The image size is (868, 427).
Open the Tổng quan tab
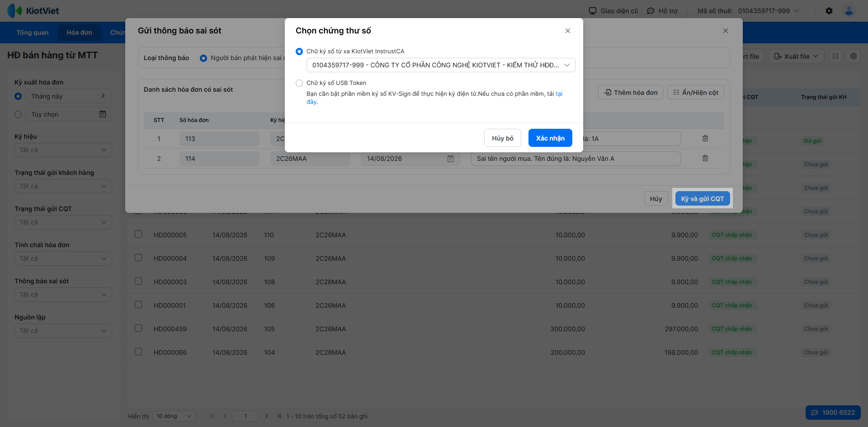[x=33, y=33]
